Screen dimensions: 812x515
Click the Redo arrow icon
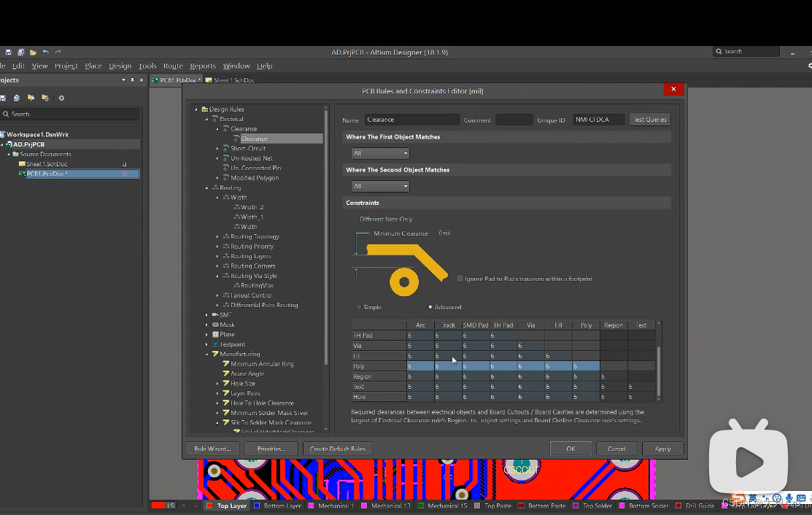pyautogui.click(x=58, y=52)
